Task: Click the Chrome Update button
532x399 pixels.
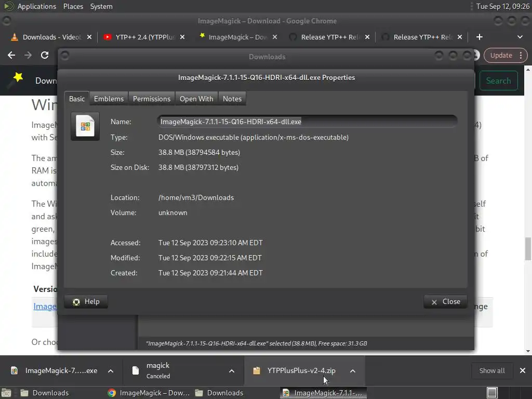Action: [501, 55]
